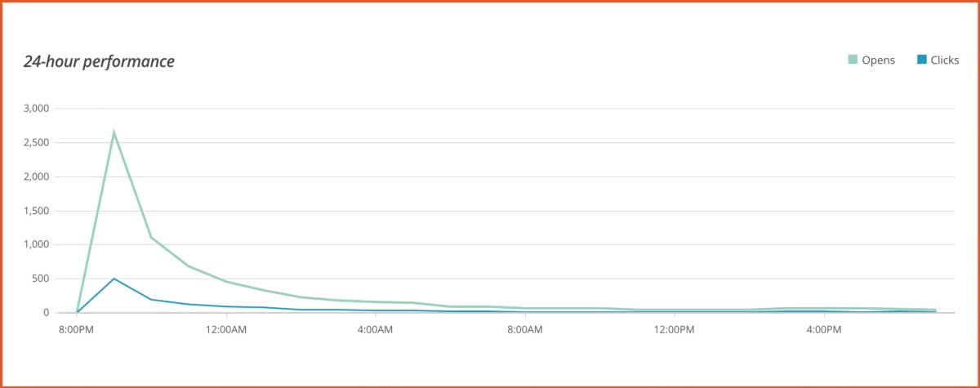Click the Clicks legend color swatch
980x388 pixels.
tap(921, 60)
